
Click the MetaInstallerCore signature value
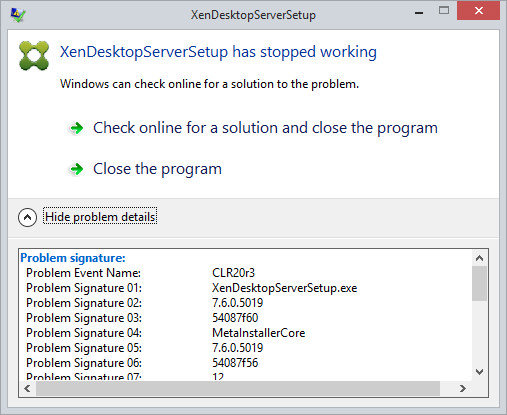pos(258,333)
